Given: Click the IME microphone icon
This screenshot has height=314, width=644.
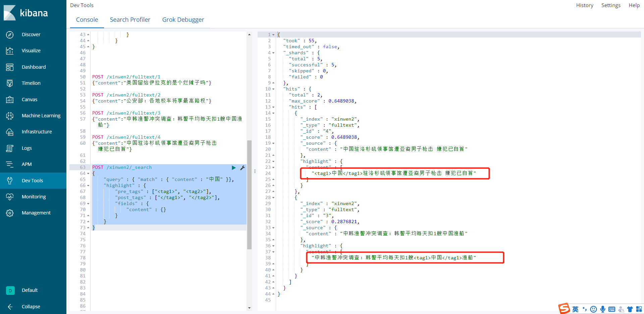Looking at the screenshot, I should pyautogui.click(x=603, y=309).
